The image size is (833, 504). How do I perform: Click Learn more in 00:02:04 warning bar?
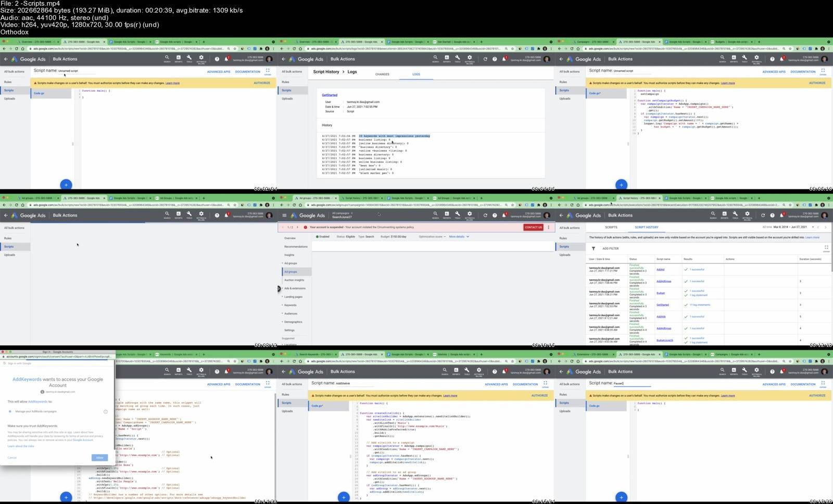point(172,83)
